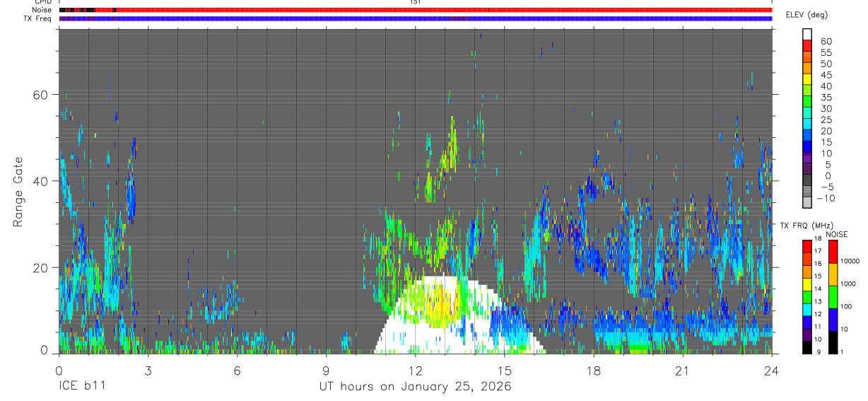Click the orange 45–50 degree ELEV swatch
868x401 pixels.
coord(808,69)
